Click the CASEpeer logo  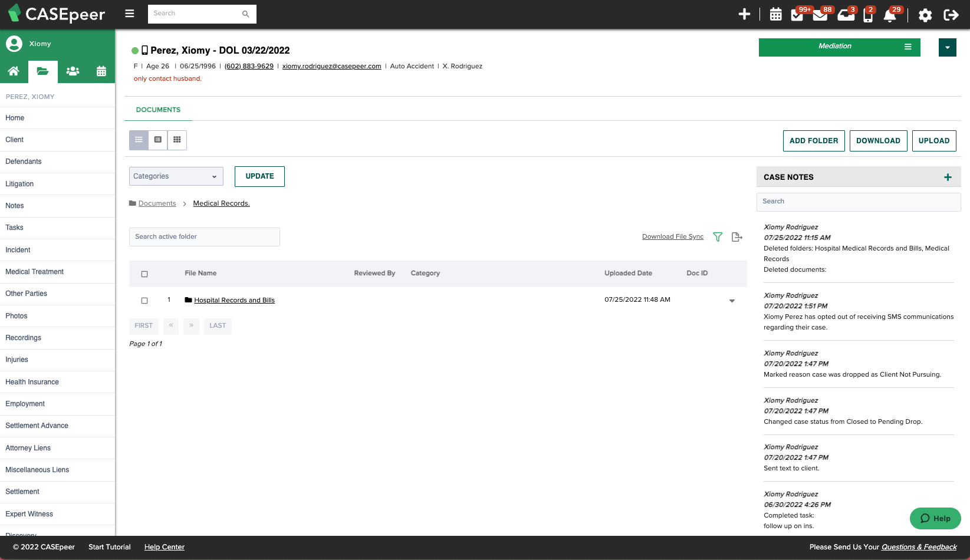pos(57,14)
